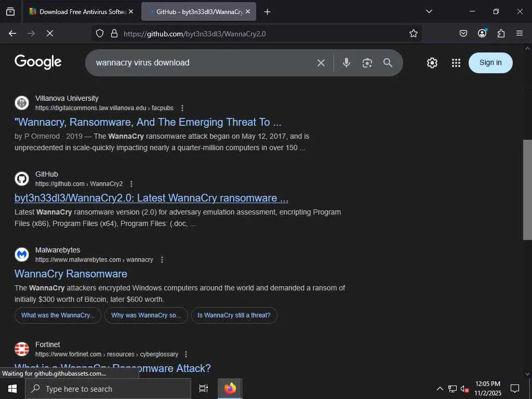Go to the Google home logo
The width and height of the screenshot is (532, 399).
pos(38,62)
